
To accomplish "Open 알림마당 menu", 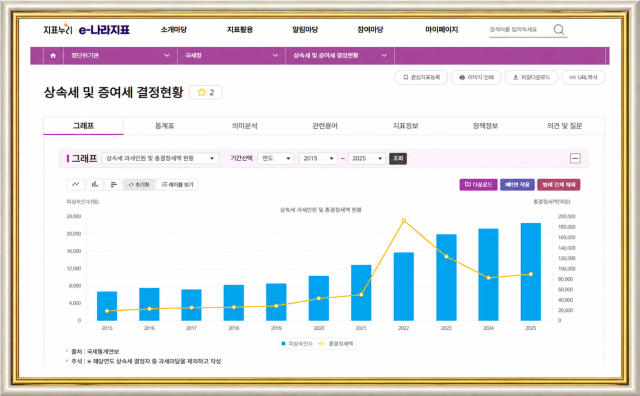I will pyautogui.click(x=305, y=29).
